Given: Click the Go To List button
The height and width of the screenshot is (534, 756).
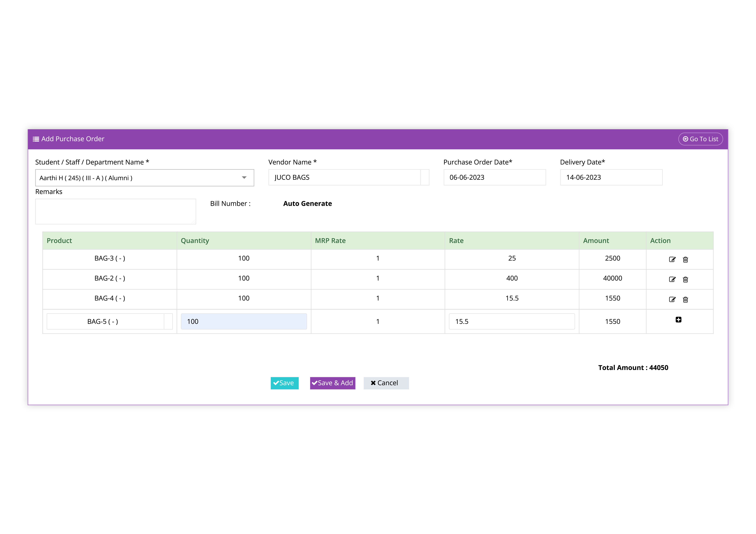Looking at the screenshot, I should (700, 139).
